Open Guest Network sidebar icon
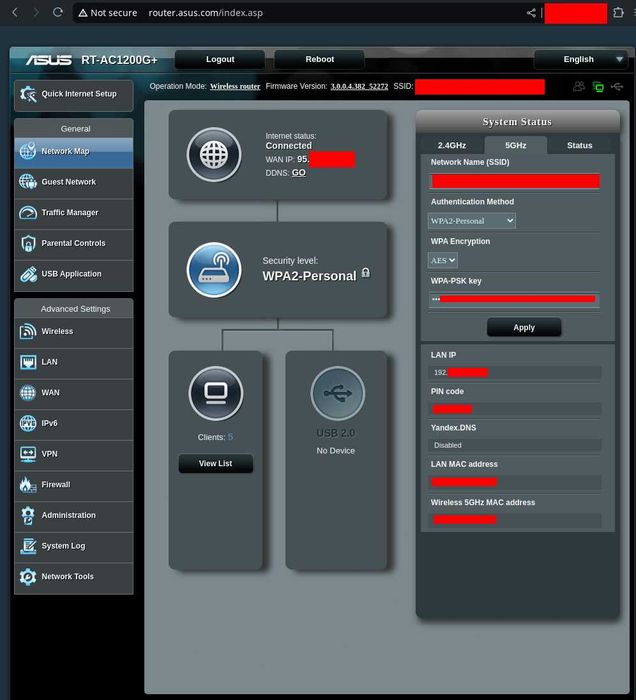 click(28, 182)
